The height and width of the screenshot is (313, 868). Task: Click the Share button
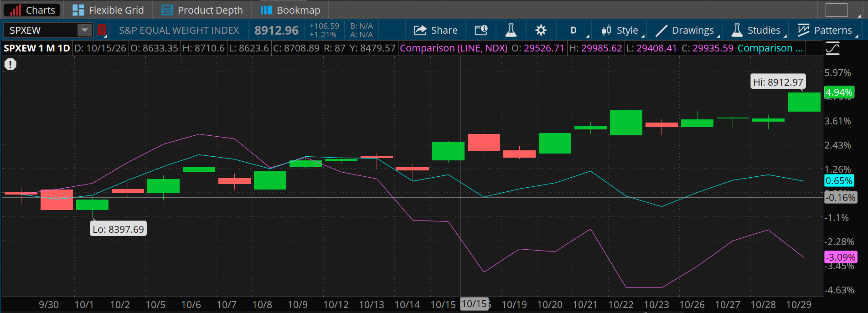(x=435, y=30)
